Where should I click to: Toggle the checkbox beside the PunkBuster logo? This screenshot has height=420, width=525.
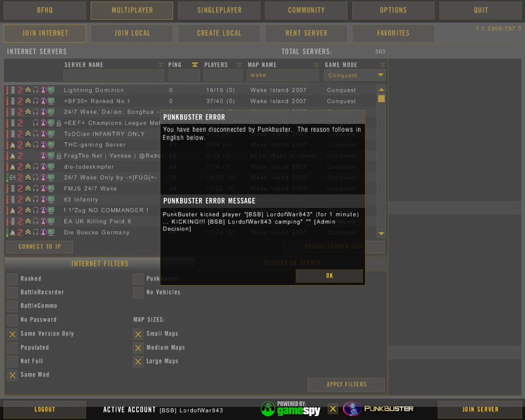pyautogui.click(x=333, y=409)
